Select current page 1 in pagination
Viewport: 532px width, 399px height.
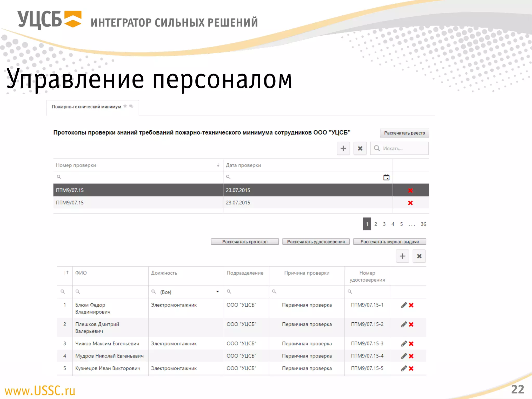coord(367,224)
